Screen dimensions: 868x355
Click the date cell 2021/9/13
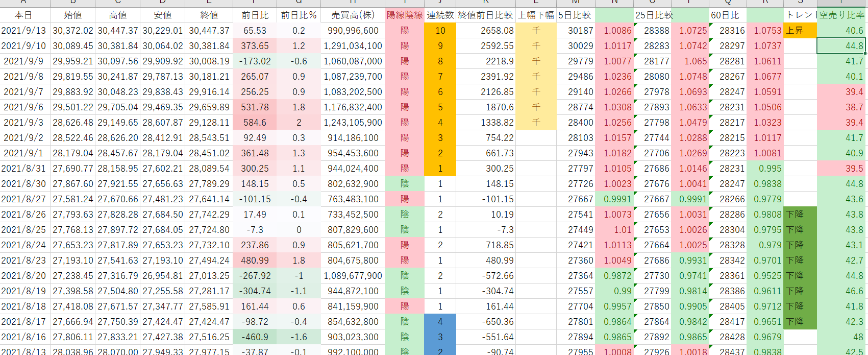25,31
